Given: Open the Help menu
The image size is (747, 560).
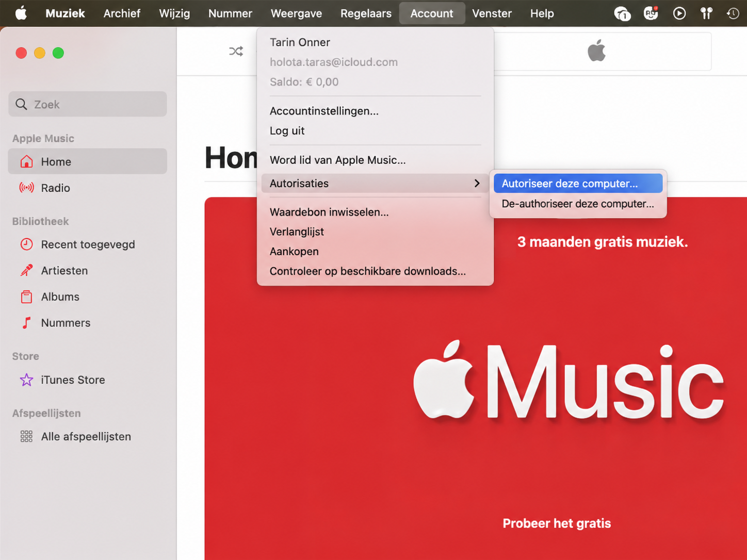Looking at the screenshot, I should 542,13.
